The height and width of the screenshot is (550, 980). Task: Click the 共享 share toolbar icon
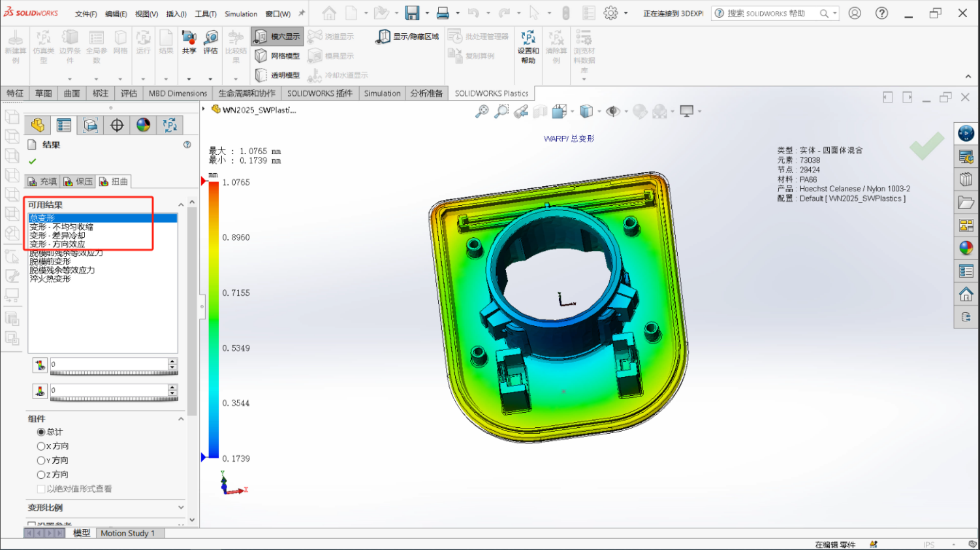[x=189, y=42]
